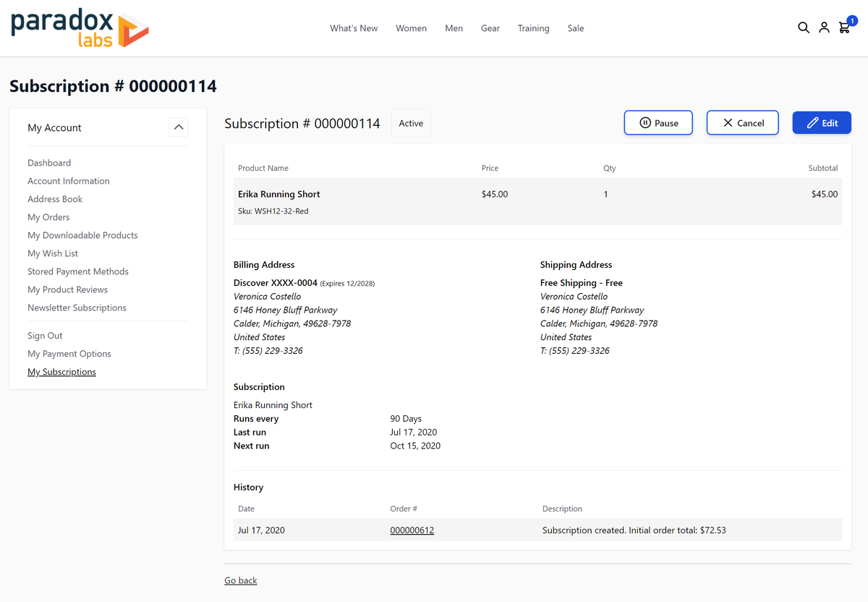The width and height of the screenshot is (868, 602).
Task: Open the user account icon
Action: point(824,27)
